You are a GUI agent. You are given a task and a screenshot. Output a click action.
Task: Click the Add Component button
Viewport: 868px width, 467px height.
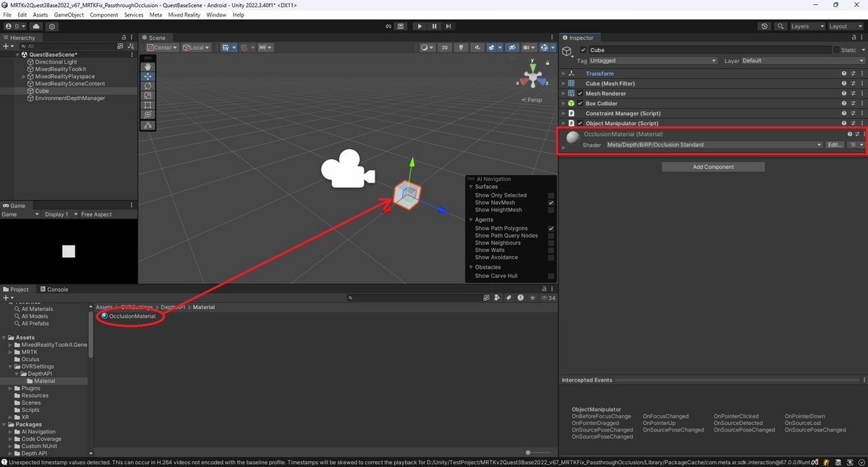click(x=712, y=167)
